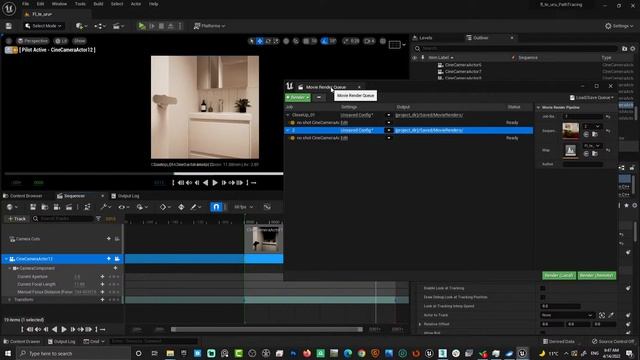Play the sequence in Sequencer bottom controls
The width and height of the screenshot is (640, 360).
pos(64,329)
